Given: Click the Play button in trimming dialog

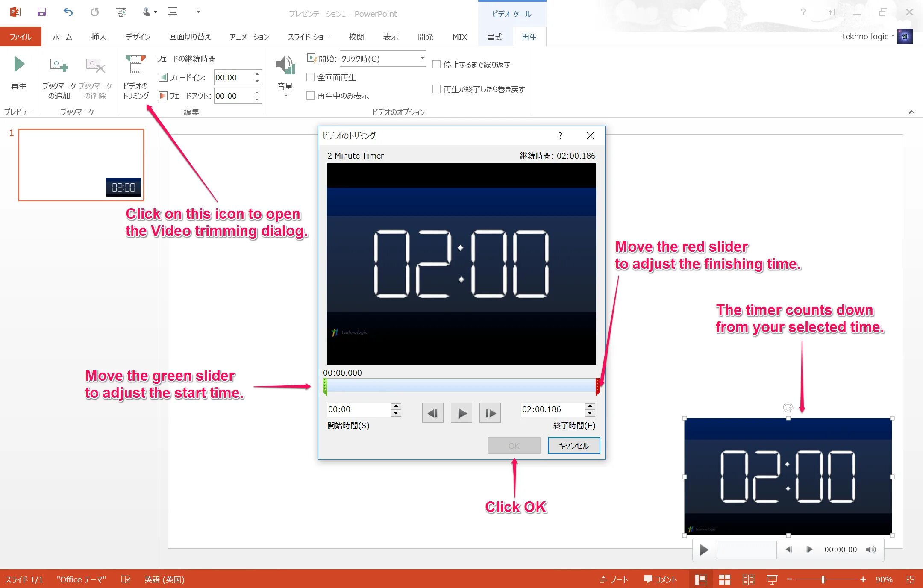Looking at the screenshot, I should pyautogui.click(x=462, y=412).
